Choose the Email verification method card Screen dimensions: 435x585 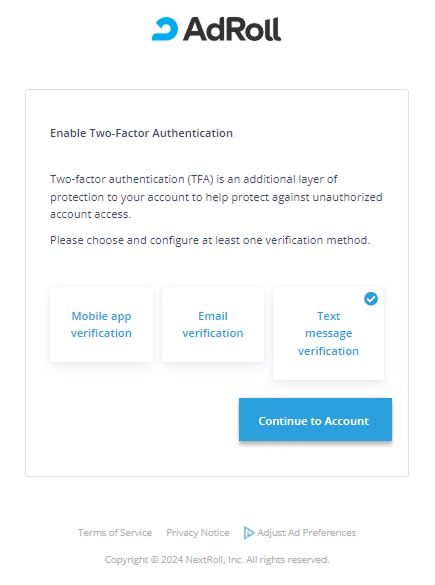coord(213,324)
